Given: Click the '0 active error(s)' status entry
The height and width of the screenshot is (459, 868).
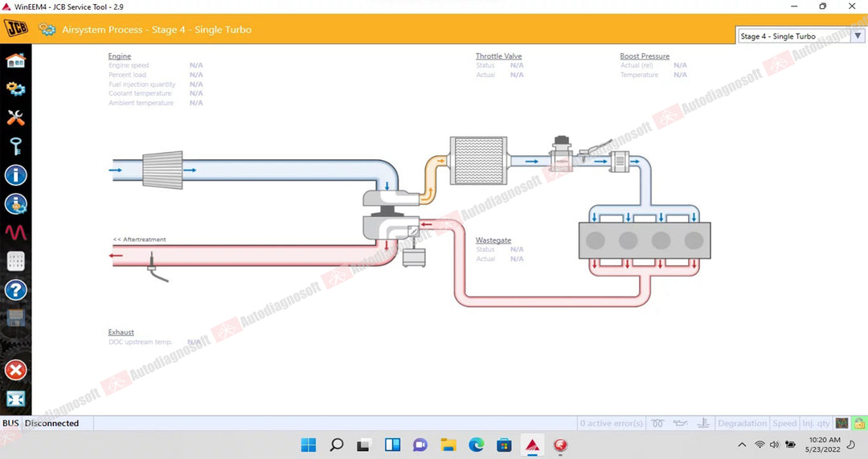Looking at the screenshot, I should (x=611, y=424).
